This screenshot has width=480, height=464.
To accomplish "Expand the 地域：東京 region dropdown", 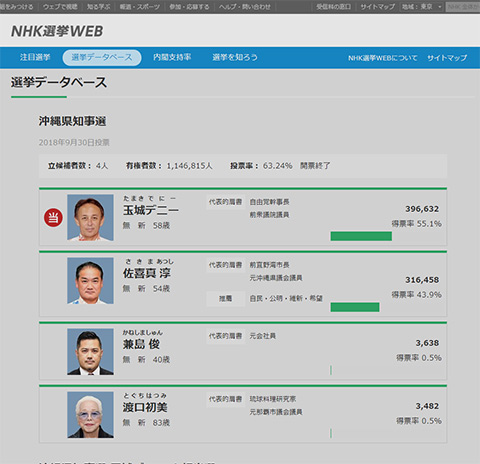I will coord(422,7).
